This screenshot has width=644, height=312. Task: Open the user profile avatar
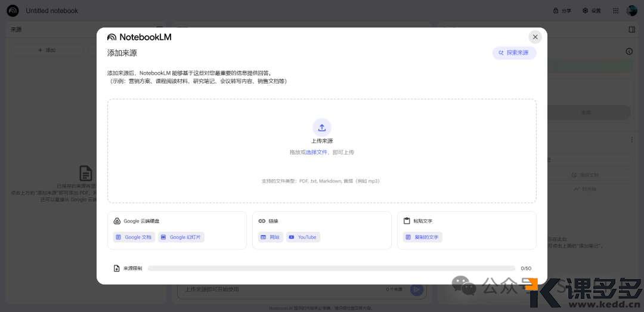632,11
